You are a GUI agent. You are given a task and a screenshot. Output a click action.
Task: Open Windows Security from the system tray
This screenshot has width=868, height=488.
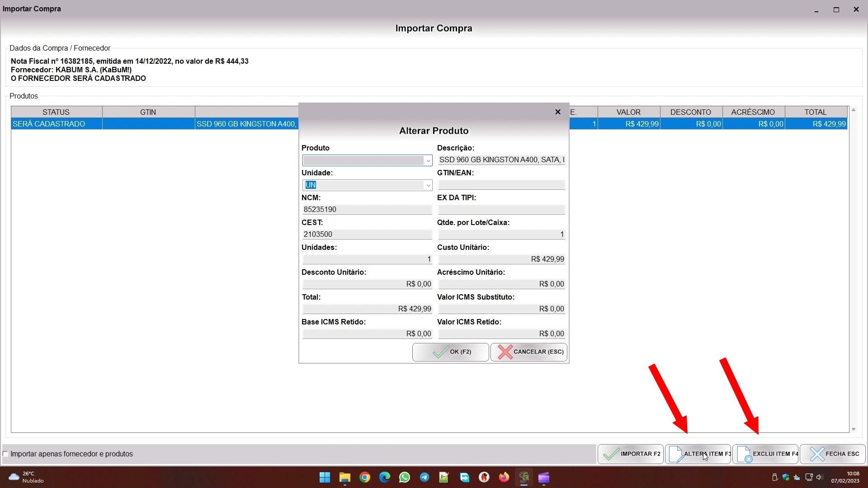coord(786,477)
